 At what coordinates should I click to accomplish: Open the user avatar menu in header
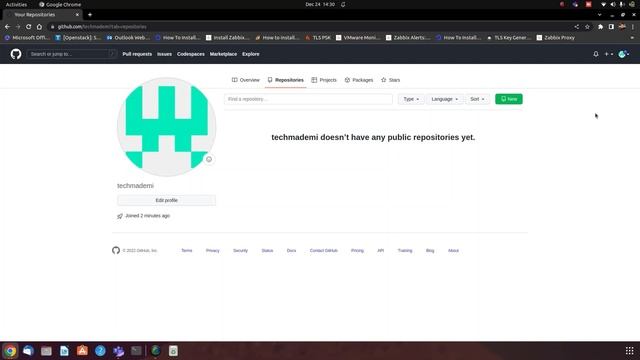(x=624, y=54)
